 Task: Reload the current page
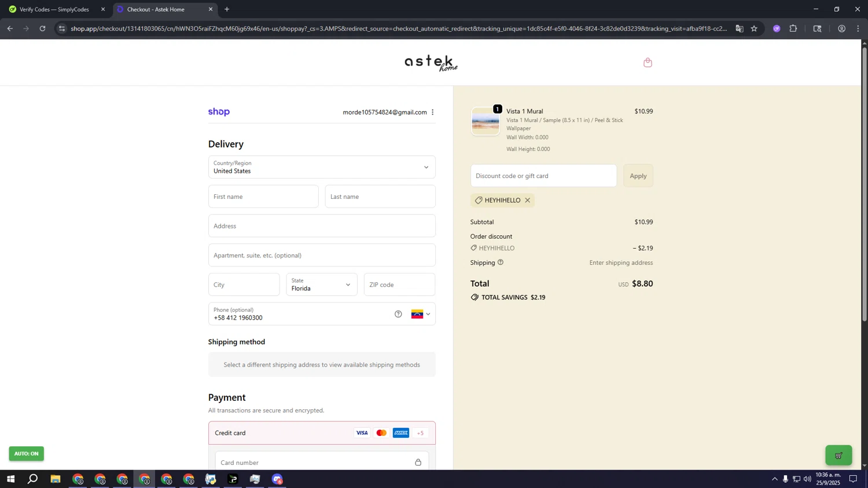click(42, 28)
